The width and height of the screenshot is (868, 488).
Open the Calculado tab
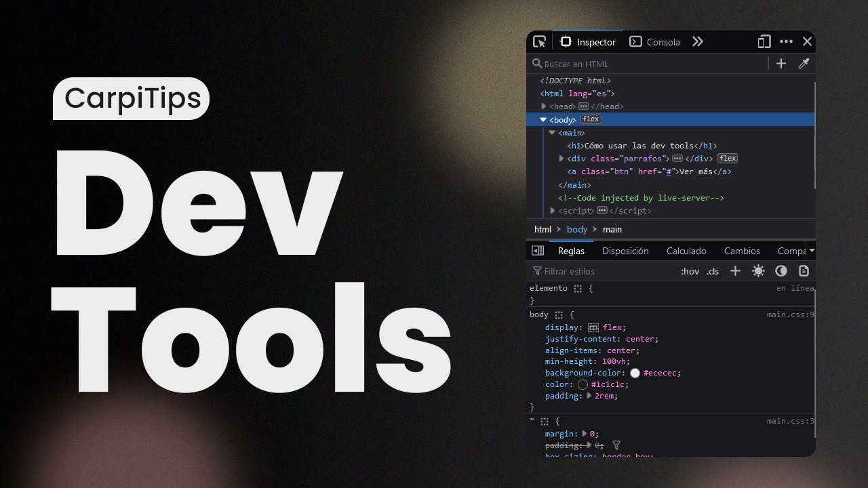[x=686, y=251]
